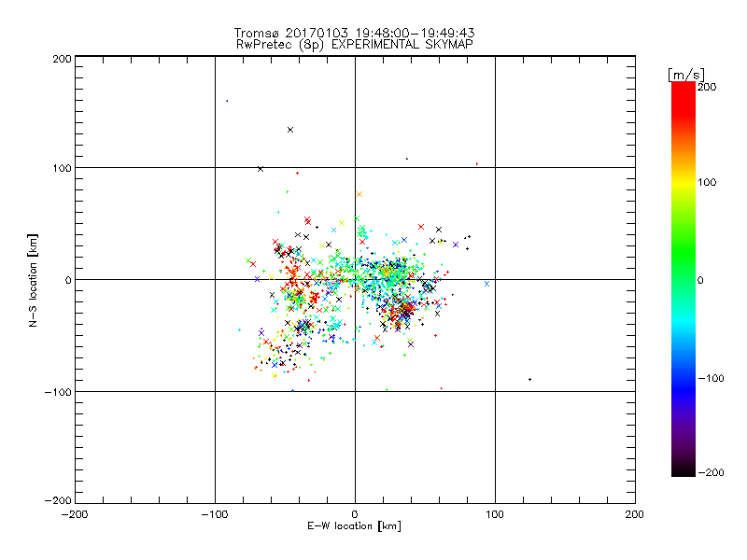Screen dimensions: 747x560
Task: Click the RwPretec (8p) EXPERIMENTAL SKYMAP subtitle
Action: click(354, 45)
